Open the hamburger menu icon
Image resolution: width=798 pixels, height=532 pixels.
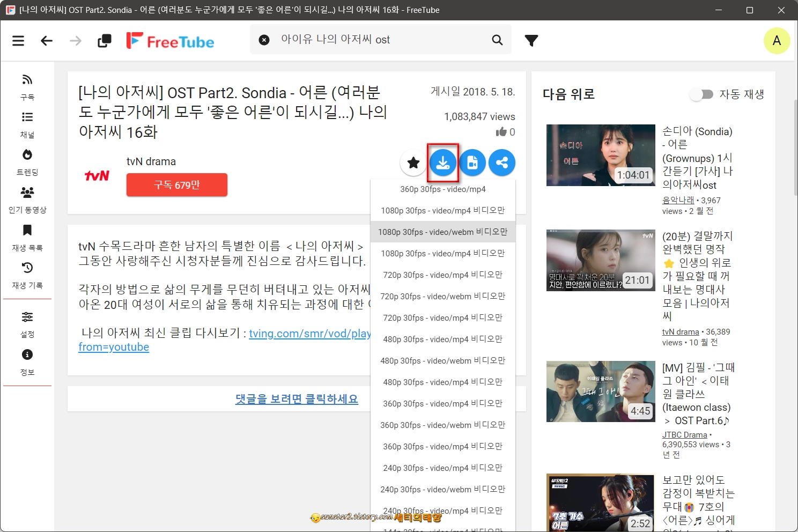coord(18,40)
